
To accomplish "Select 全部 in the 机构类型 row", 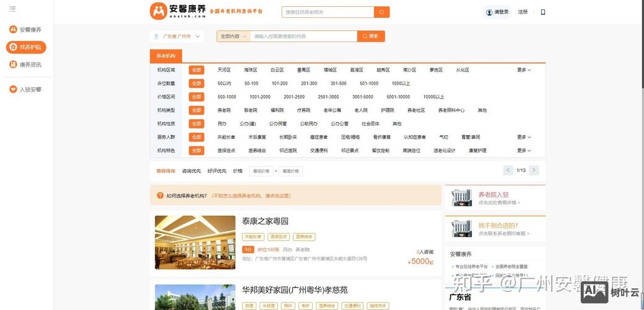I will pos(196,110).
